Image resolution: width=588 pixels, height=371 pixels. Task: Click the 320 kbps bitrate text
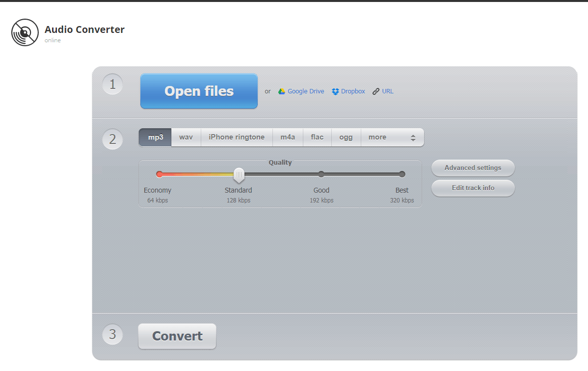click(402, 200)
